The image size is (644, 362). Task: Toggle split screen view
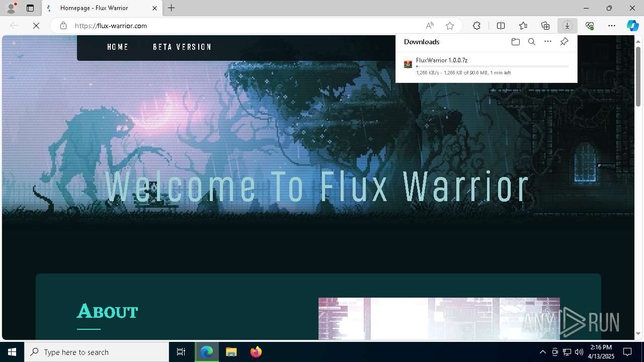coord(501,26)
